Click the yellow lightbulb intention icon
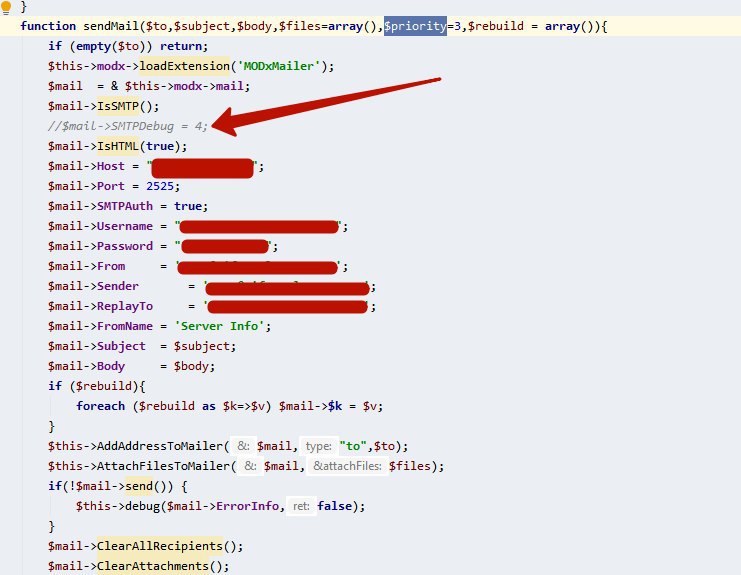This screenshot has height=575, width=741. (x=6, y=7)
